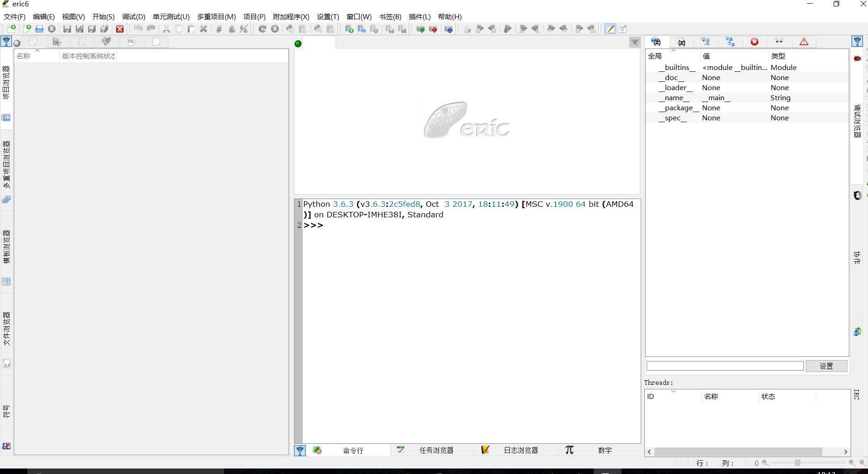
Task: Click the Threads scrollbar right arrow
Action: tap(846, 452)
